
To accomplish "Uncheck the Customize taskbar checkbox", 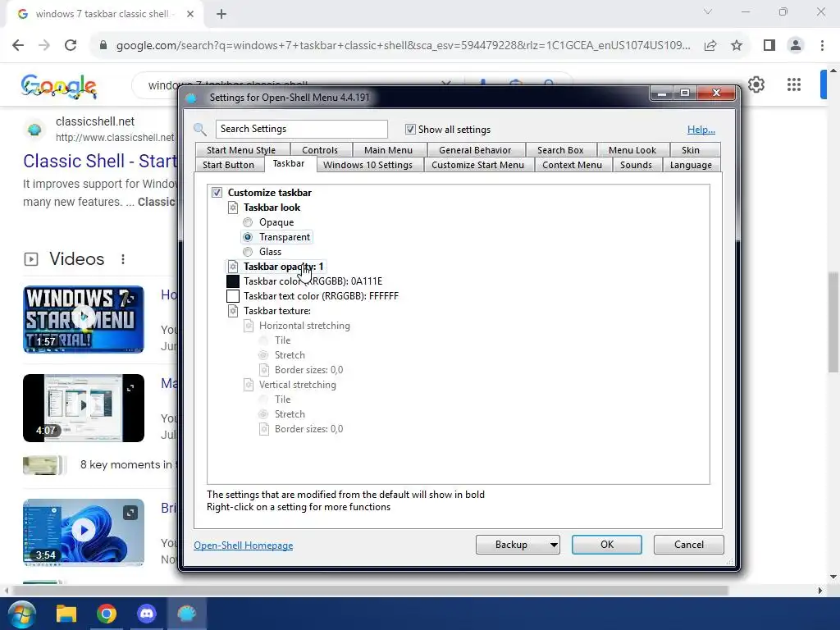I will 217,192.
